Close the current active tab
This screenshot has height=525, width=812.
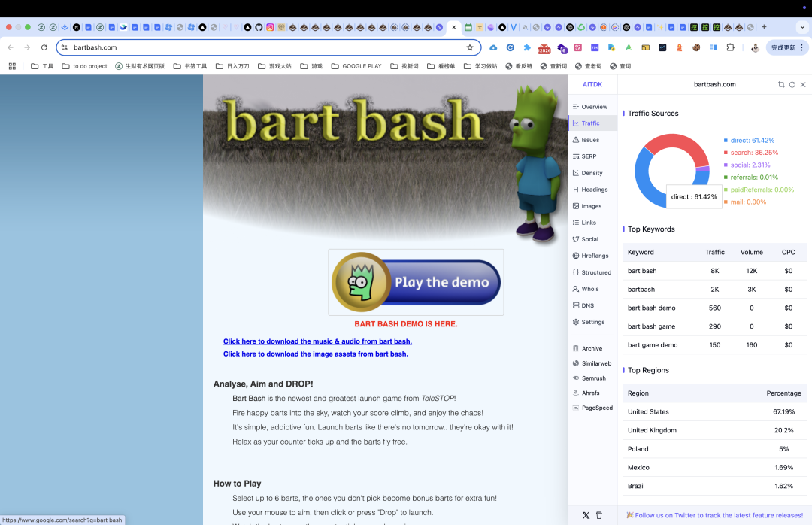tap(453, 27)
